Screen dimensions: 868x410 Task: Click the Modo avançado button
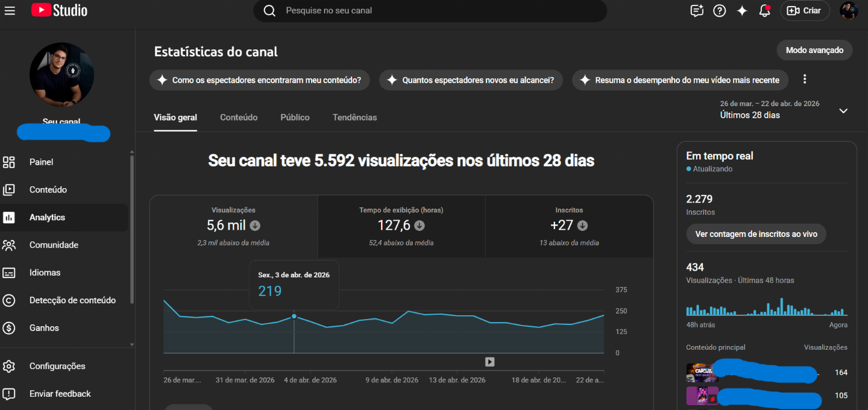point(814,50)
